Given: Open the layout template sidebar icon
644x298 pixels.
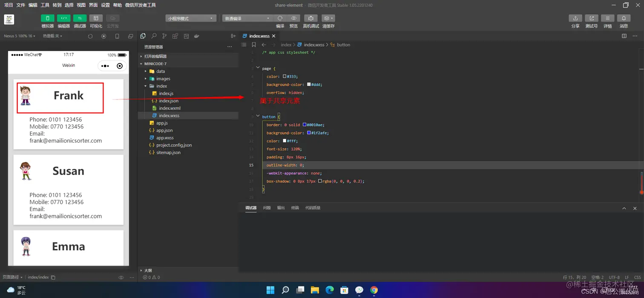Looking at the screenshot, I should coord(186,36).
